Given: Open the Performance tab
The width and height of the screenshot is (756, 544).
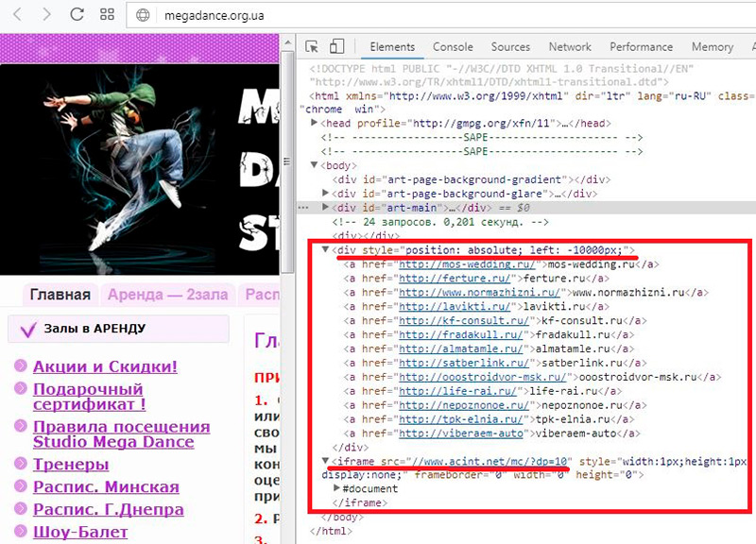Looking at the screenshot, I should click(x=641, y=47).
